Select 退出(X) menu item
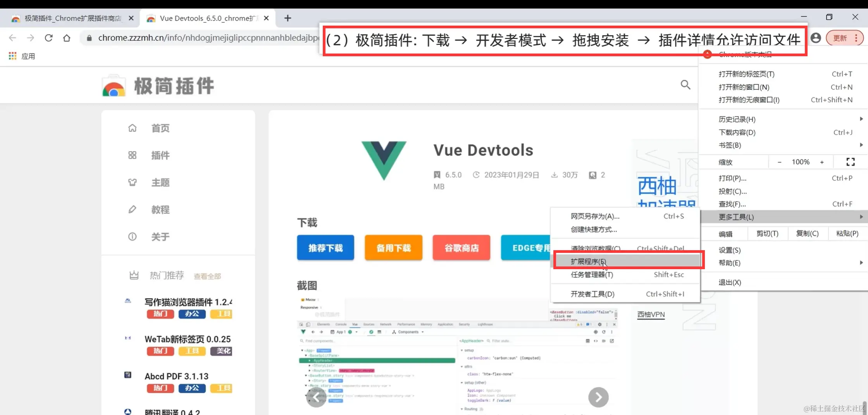The width and height of the screenshot is (868, 415). pyautogui.click(x=785, y=282)
